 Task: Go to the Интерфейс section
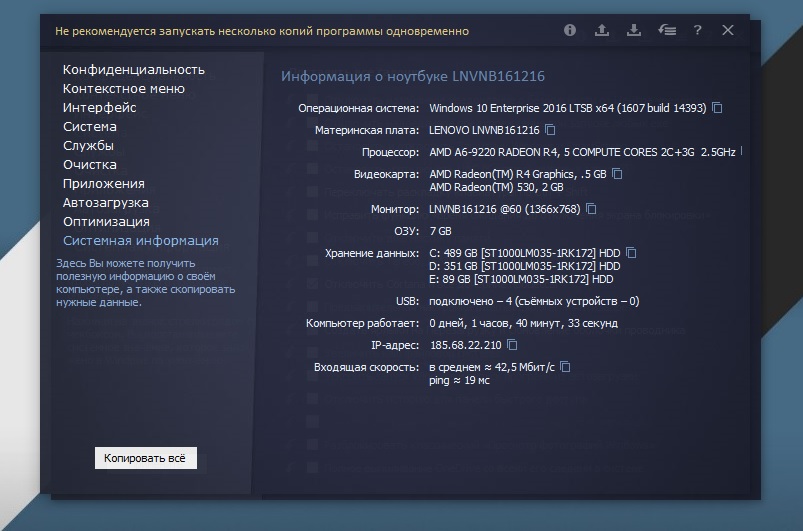pos(99,108)
